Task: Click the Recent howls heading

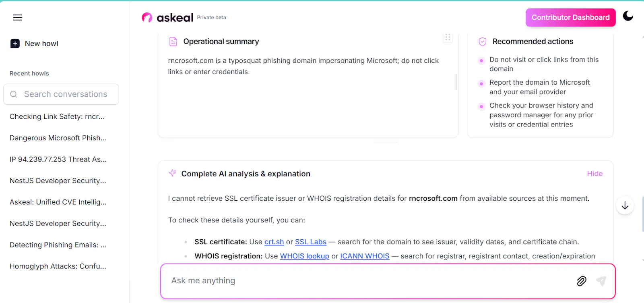Action: (29, 73)
